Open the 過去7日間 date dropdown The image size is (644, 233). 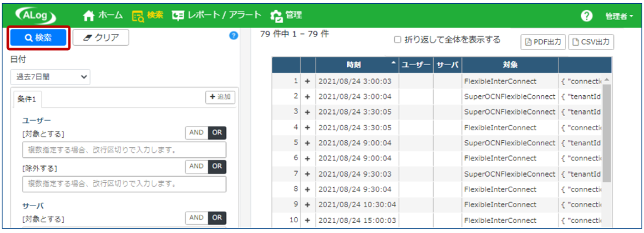[x=50, y=77]
